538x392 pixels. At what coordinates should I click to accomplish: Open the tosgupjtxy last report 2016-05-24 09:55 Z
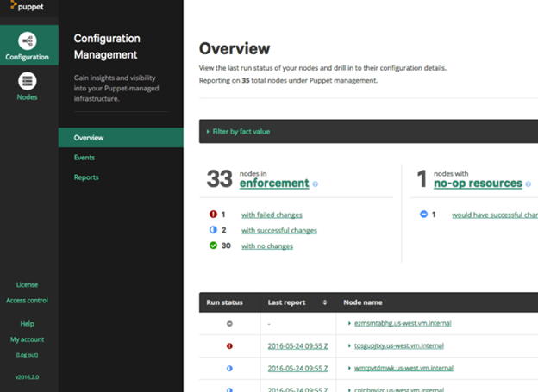coord(297,346)
